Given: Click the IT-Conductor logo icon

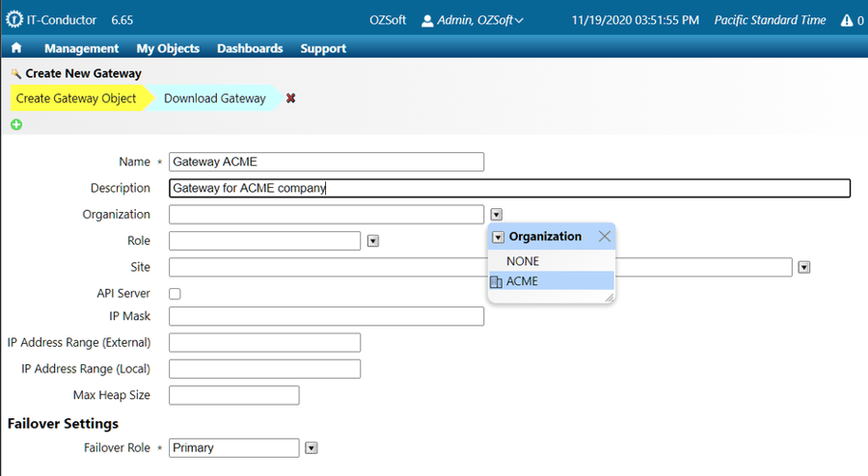Looking at the screenshot, I should click(14, 19).
